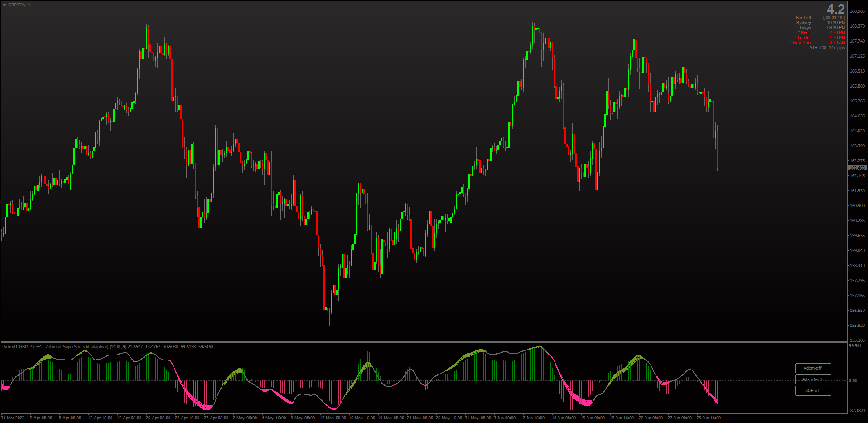Click the 165.265 price axis label
The height and width of the screenshot is (423, 868).
pyautogui.click(x=857, y=101)
